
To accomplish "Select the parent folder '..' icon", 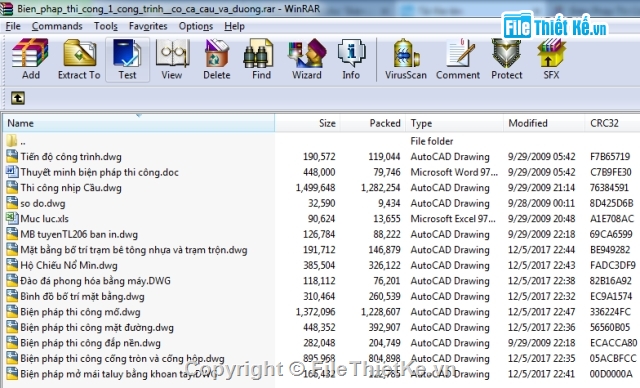I will click(12, 141).
